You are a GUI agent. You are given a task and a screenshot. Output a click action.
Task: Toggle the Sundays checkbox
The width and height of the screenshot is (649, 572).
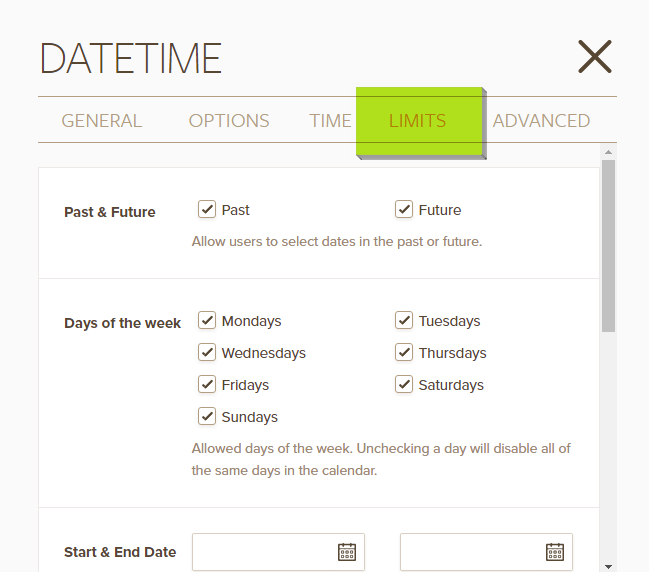208,417
